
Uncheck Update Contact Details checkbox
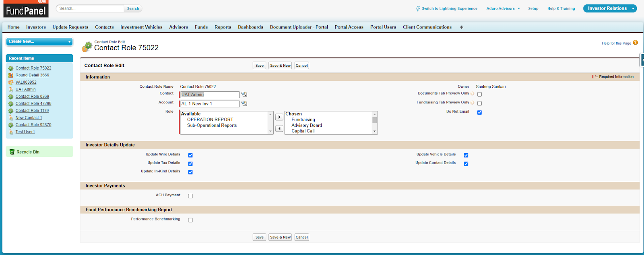click(x=466, y=164)
